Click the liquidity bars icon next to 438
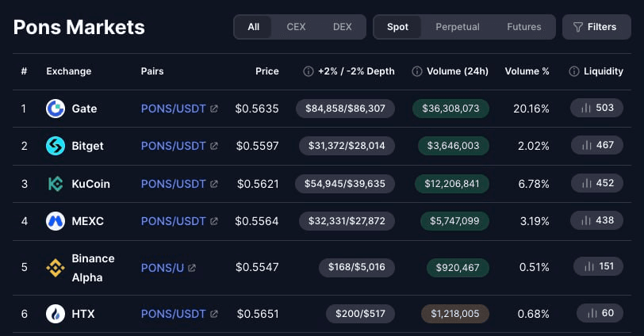 587,220
